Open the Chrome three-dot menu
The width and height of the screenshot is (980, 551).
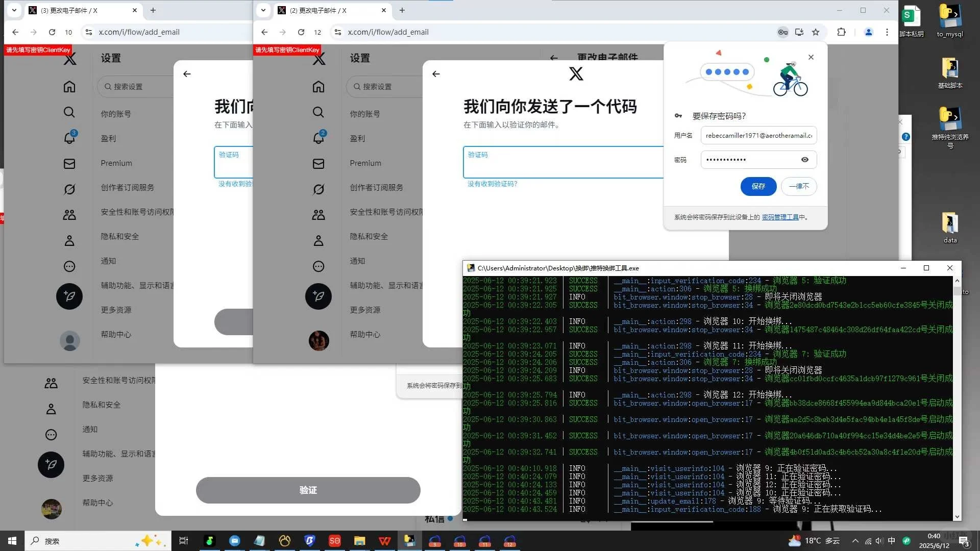[x=888, y=32]
